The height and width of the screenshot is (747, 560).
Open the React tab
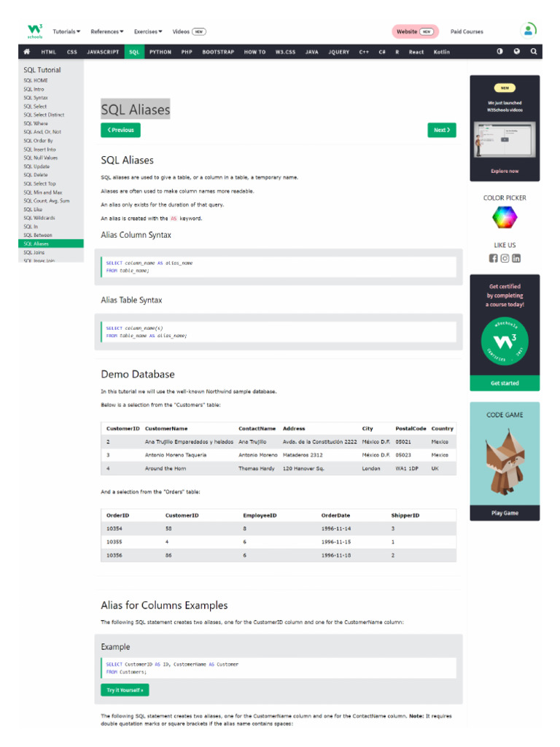coord(416,52)
